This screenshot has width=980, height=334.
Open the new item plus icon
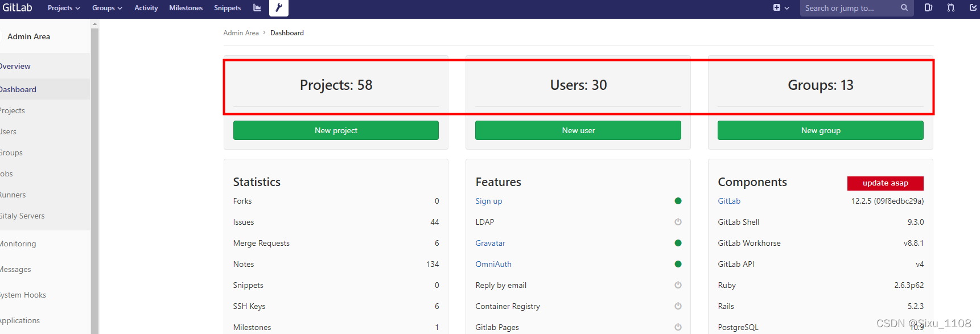(x=777, y=8)
